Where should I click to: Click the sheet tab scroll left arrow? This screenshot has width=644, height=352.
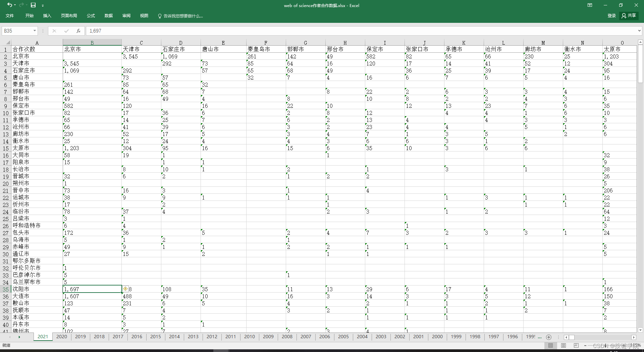(x=9, y=337)
